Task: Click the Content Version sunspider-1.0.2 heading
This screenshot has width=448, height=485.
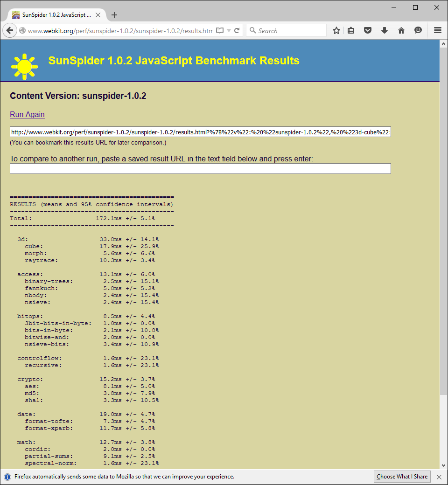Action: [x=78, y=96]
